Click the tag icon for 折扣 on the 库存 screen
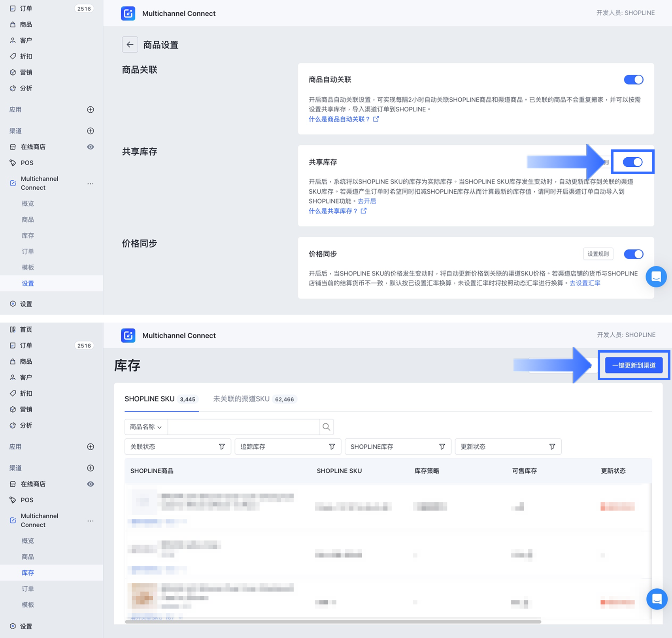This screenshot has height=638, width=672. tap(13, 393)
